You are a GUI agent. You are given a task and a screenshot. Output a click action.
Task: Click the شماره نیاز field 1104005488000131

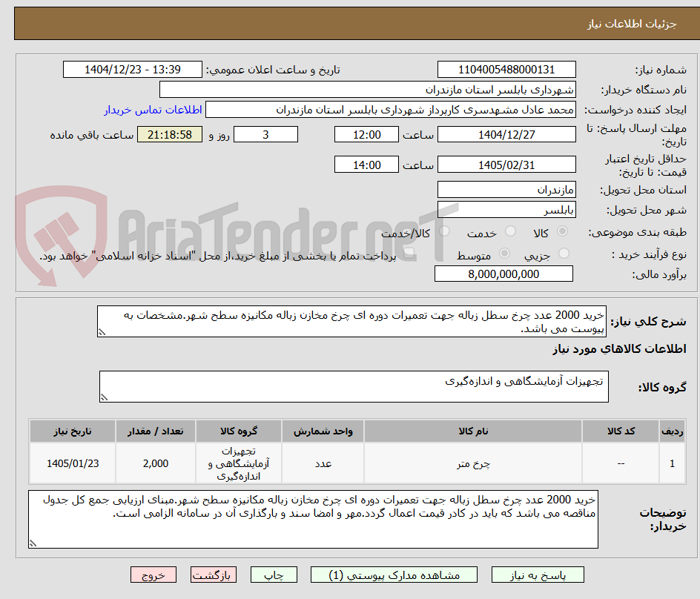(506, 70)
